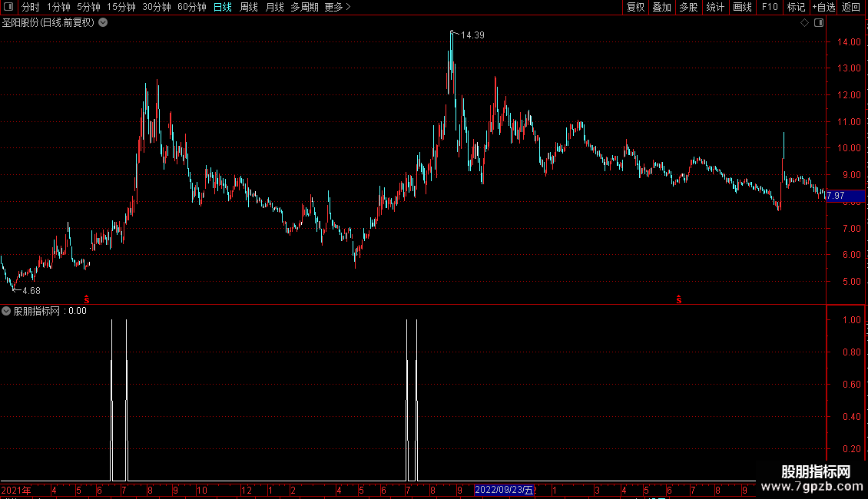Select the 60分钟 period tab
Screen dimensions: 868x499
click(192, 7)
